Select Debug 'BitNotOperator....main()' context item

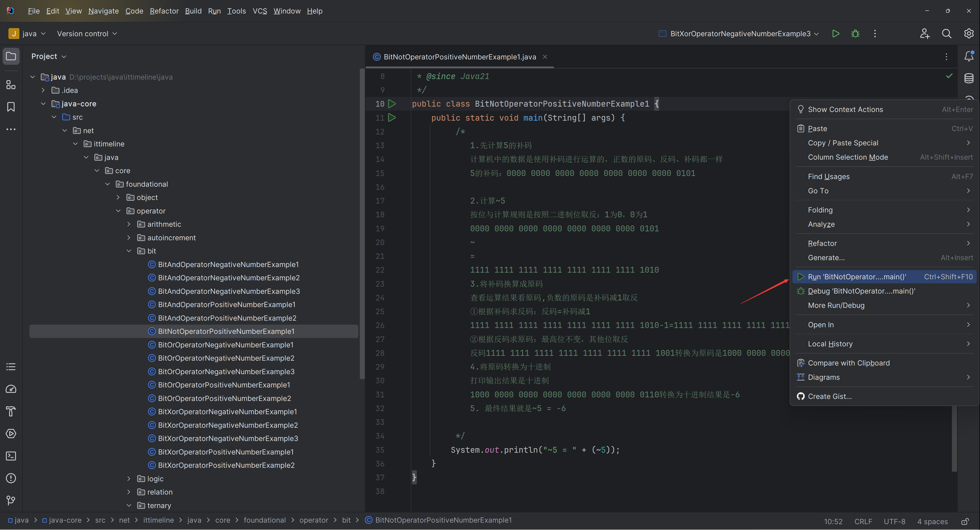click(885, 291)
